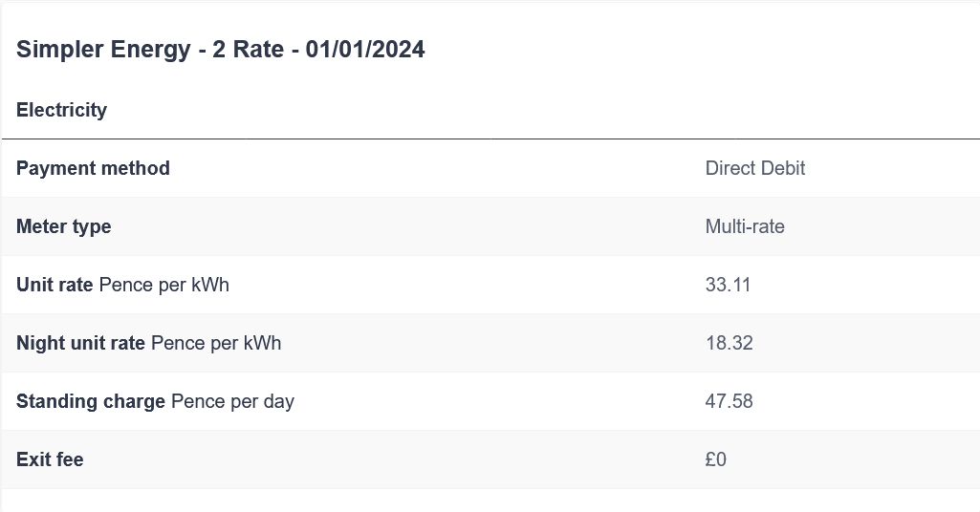980x512 pixels.
Task: Select the Multi-rate meter value
Action: (x=744, y=227)
